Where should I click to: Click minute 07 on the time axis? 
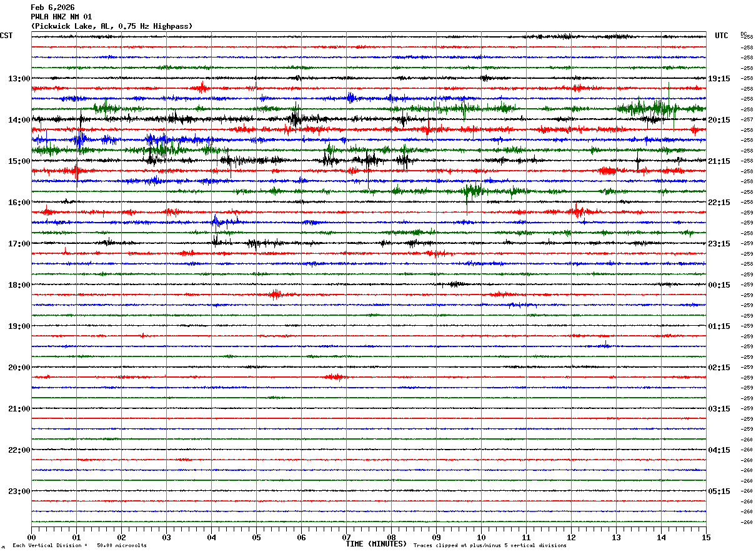pyautogui.click(x=346, y=537)
